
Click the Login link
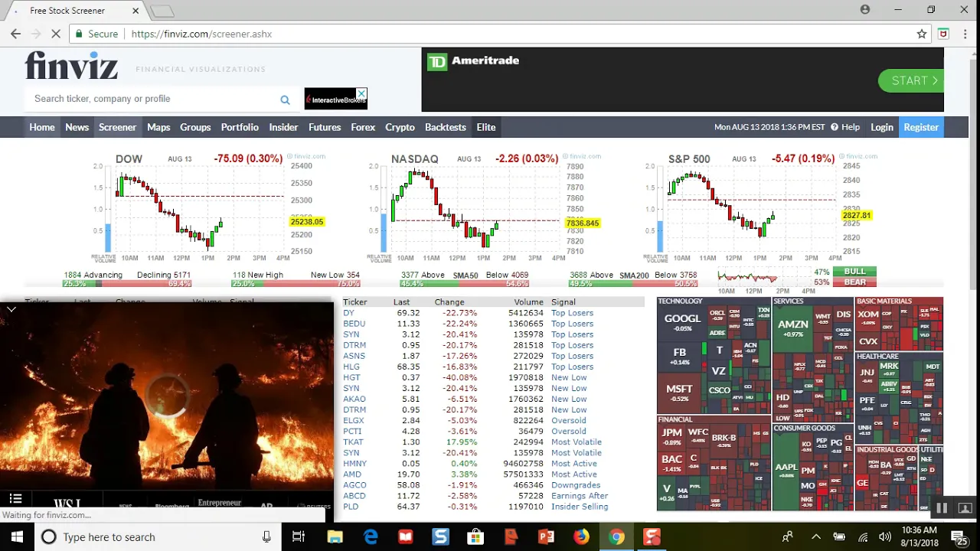[x=882, y=127]
